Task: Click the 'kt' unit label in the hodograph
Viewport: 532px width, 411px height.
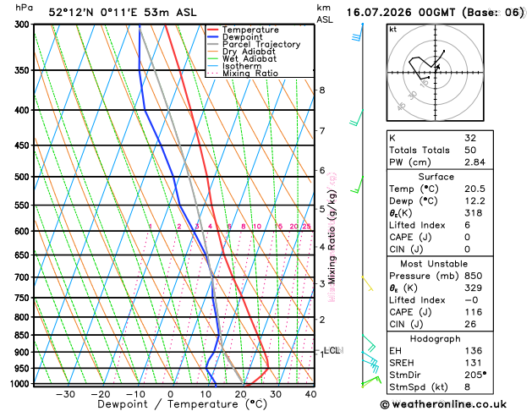Action: click(x=393, y=30)
